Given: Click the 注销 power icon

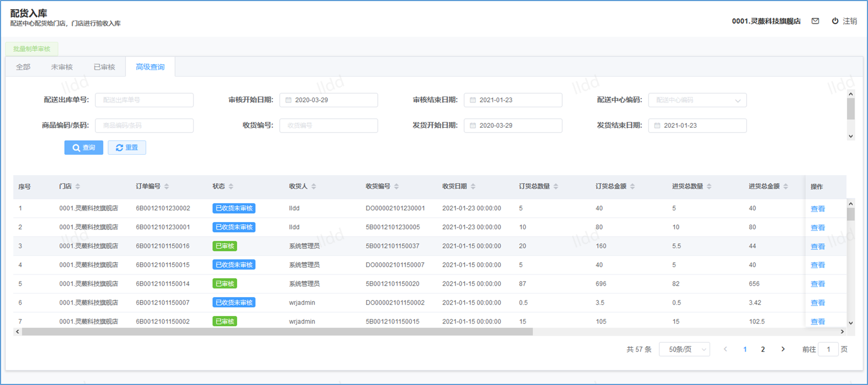Looking at the screenshot, I should pyautogui.click(x=835, y=21).
